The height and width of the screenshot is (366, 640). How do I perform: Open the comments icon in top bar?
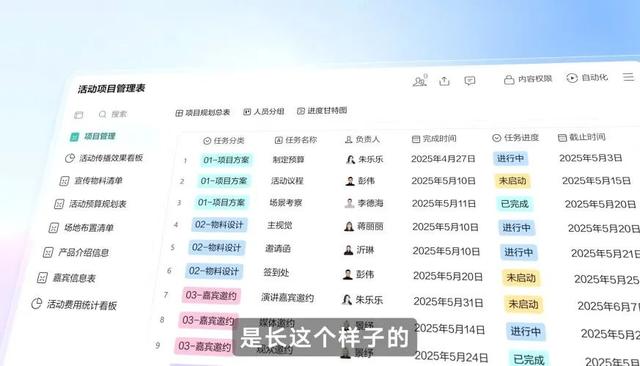click(x=470, y=80)
